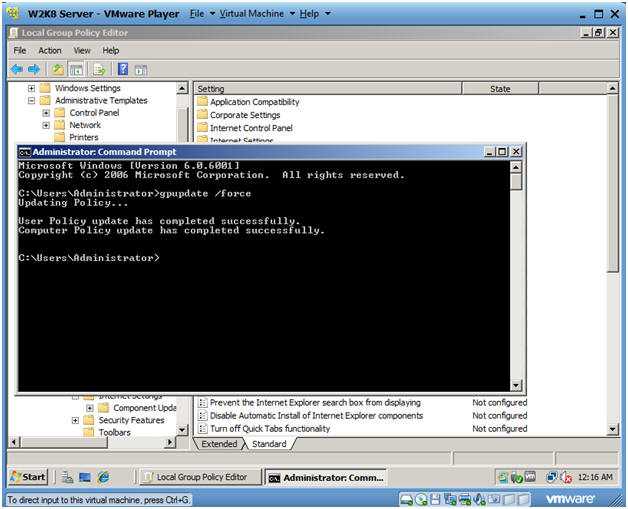
Task: Click Show Desktop quick launch icon
Action: (x=85, y=477)
